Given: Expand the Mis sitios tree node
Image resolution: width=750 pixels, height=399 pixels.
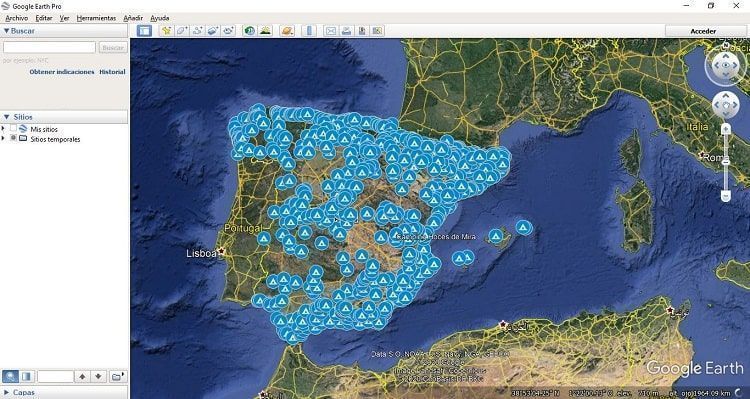Looking at the screenshot, I should pos(3,129).
